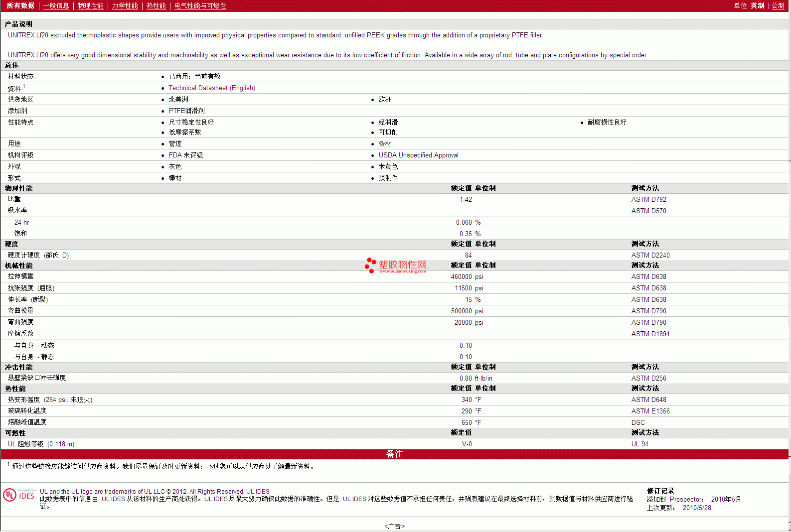Click 与自身 - 静态 friction row
Viewport: 791px width, 532px height.
(34, 357)
